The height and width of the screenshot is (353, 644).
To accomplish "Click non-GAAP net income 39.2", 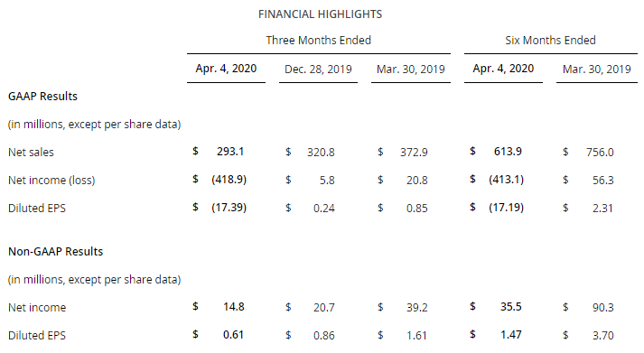I will click(417, 308).
